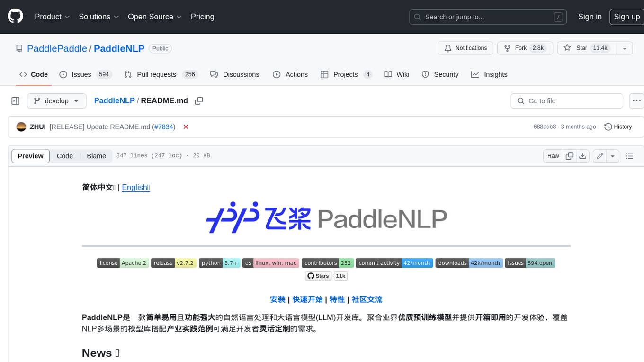This screenshot has width=644, height=362.
Task: Click the Notifications bell button
Action: click(466, 48)
